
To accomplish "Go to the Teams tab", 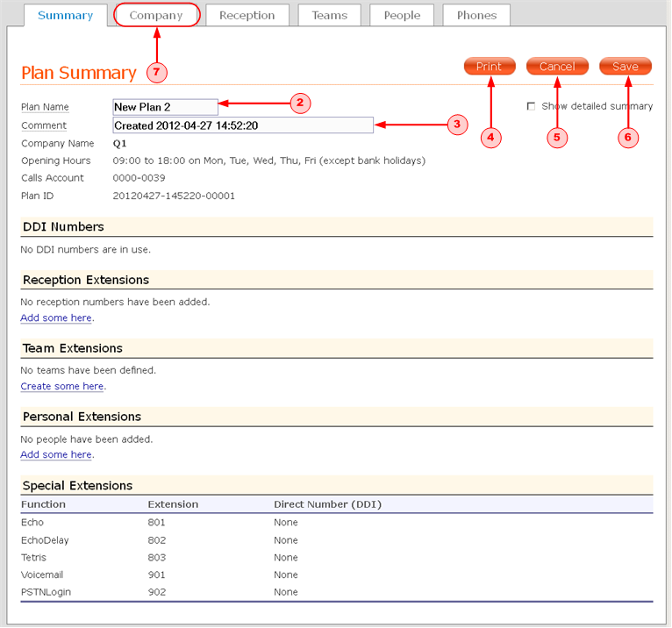I will (x=329, y=16).
